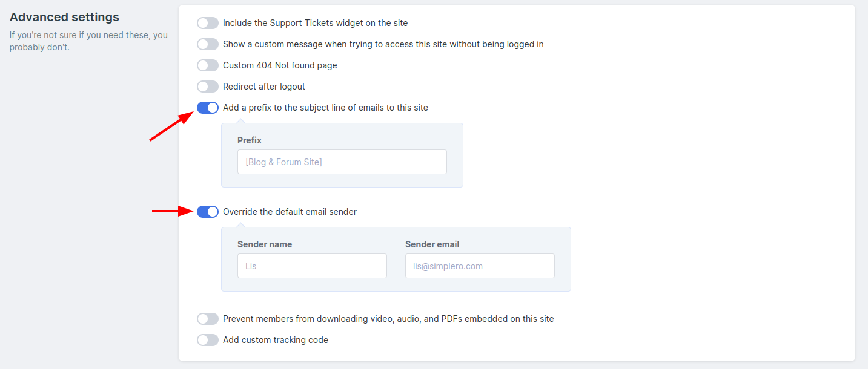
Task: Click "Override the default email sender" label text
Action: pos(290,212)
